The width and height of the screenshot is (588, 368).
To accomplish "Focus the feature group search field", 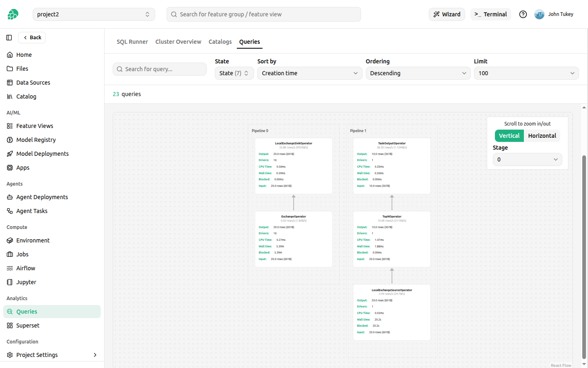I will pyautogui.click(x=264, y=14).
